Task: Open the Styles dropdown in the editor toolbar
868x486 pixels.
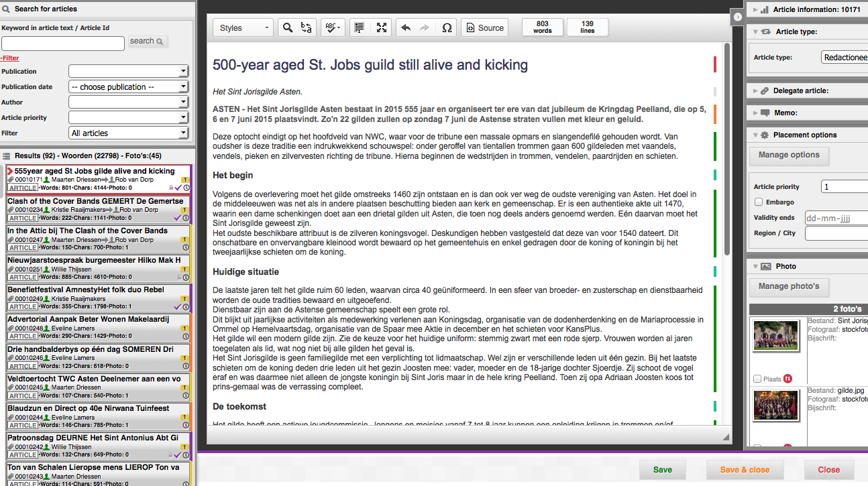Action: pos(243,27)
